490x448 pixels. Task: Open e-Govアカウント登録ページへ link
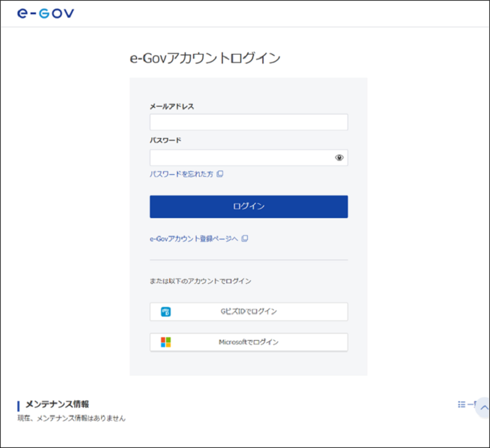pyautogui.click(x=198, y=238)
